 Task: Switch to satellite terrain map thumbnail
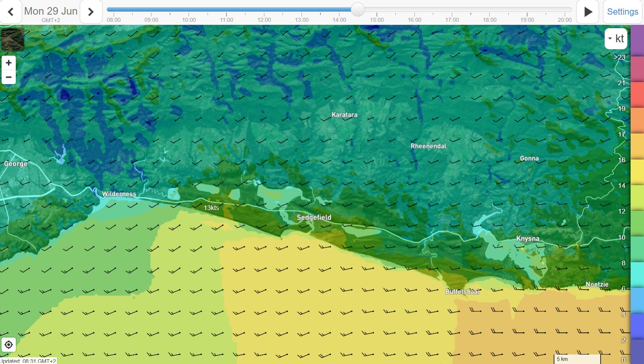13,39
